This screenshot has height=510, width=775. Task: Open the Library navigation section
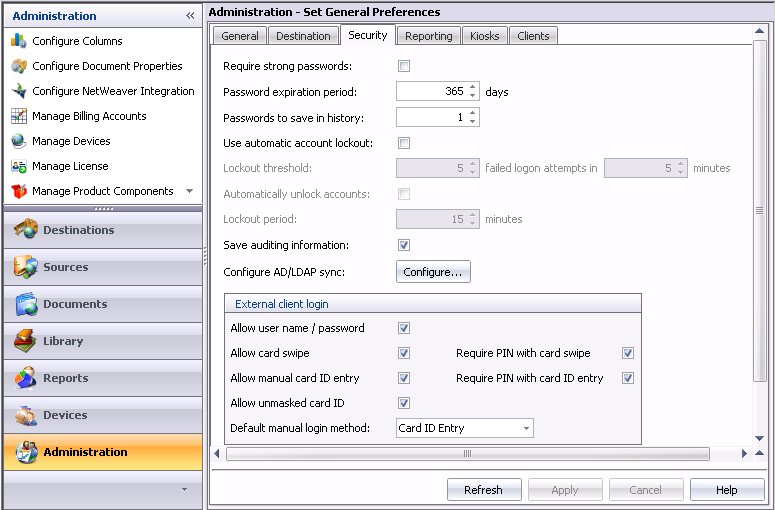[x=103, y=341]
